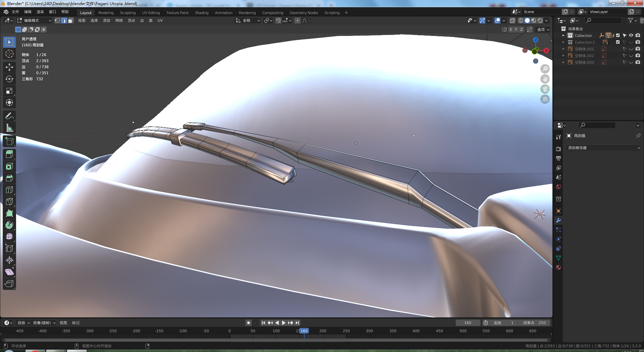Expand the 空物体.001 outliner row
This screenshot has height=352, width=644.
tap(563, 49)
